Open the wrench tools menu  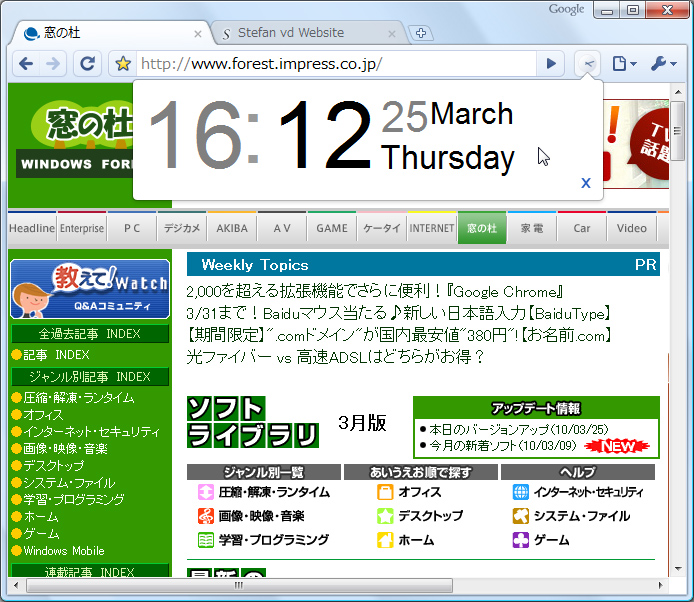coord(663,64)
